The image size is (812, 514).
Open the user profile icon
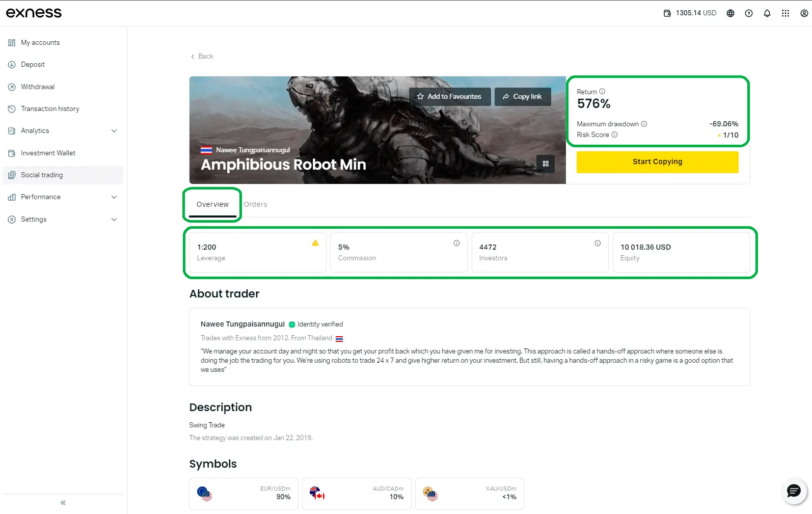(x=804, y=13)
